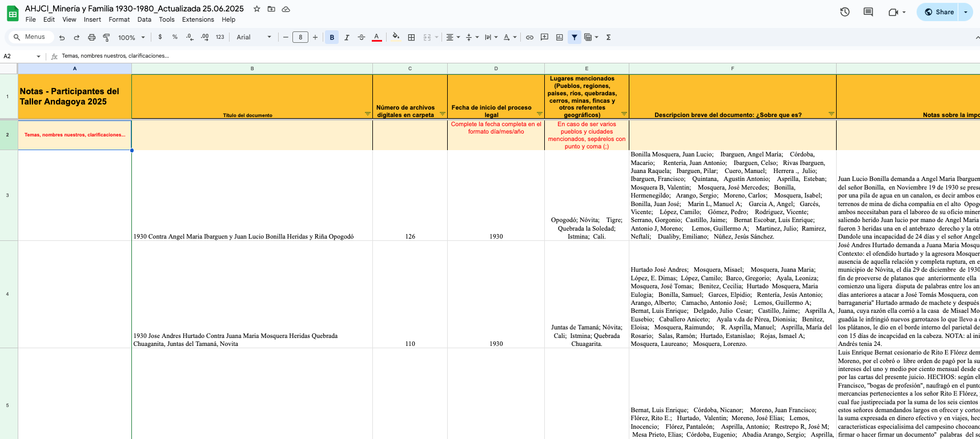The image size is (980, 439).
Task: Open the Edit menu
Action: 49,19
